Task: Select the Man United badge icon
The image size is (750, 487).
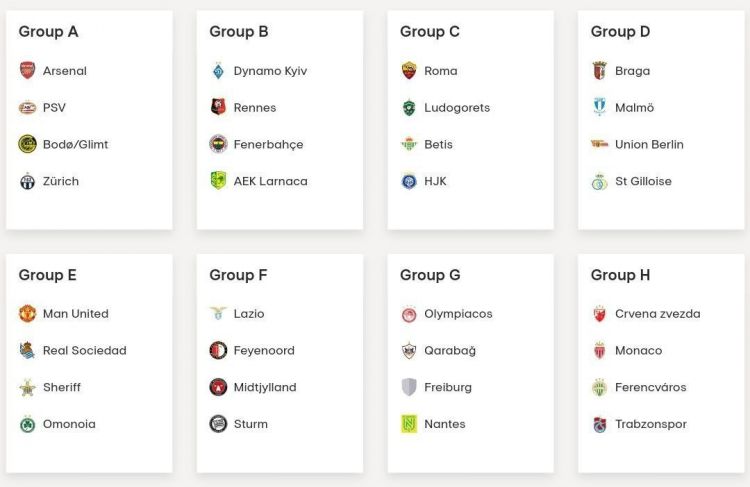Action: [x=27, y=314]
